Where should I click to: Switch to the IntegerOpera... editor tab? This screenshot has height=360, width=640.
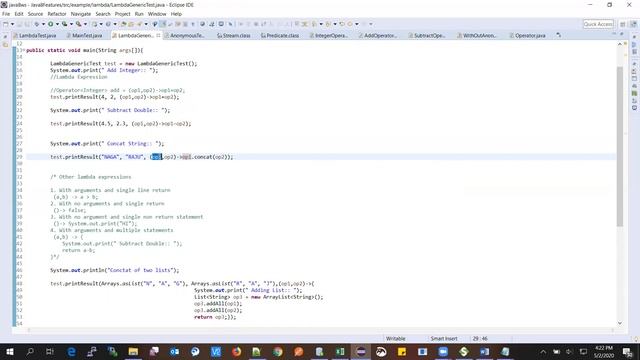point(329,36)
